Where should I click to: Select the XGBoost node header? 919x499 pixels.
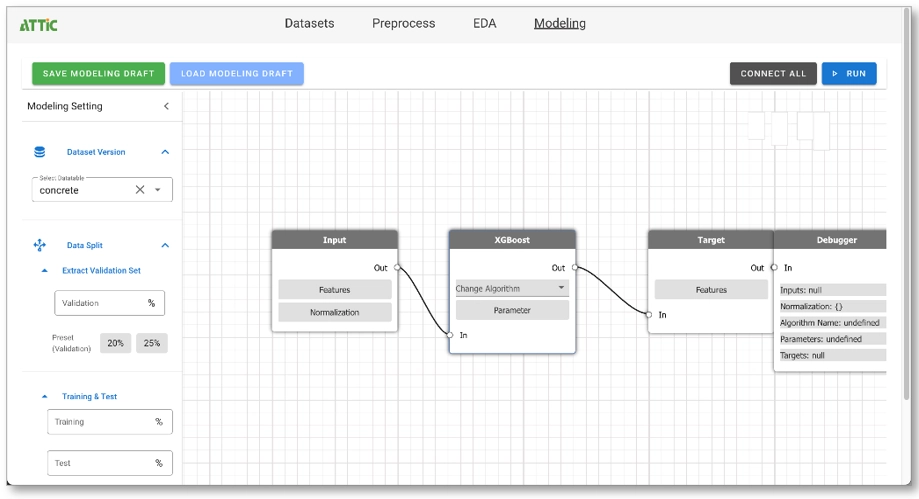[512, 240]
